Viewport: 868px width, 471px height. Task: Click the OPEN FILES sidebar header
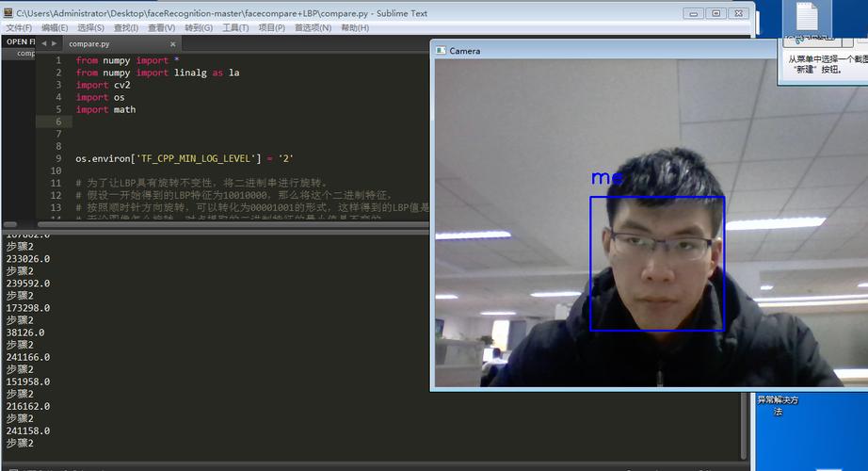[21, 41]
